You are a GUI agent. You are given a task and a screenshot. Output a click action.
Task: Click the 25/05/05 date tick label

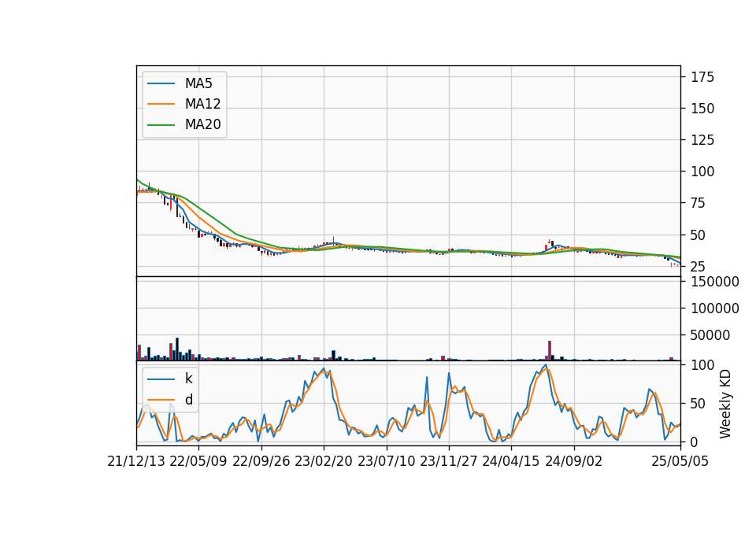[x=680, y=462]
